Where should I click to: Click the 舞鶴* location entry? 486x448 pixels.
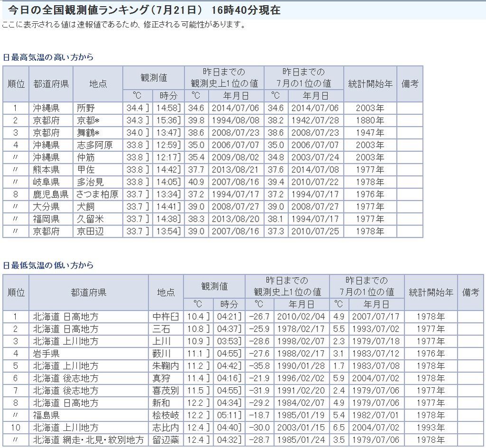88,133
